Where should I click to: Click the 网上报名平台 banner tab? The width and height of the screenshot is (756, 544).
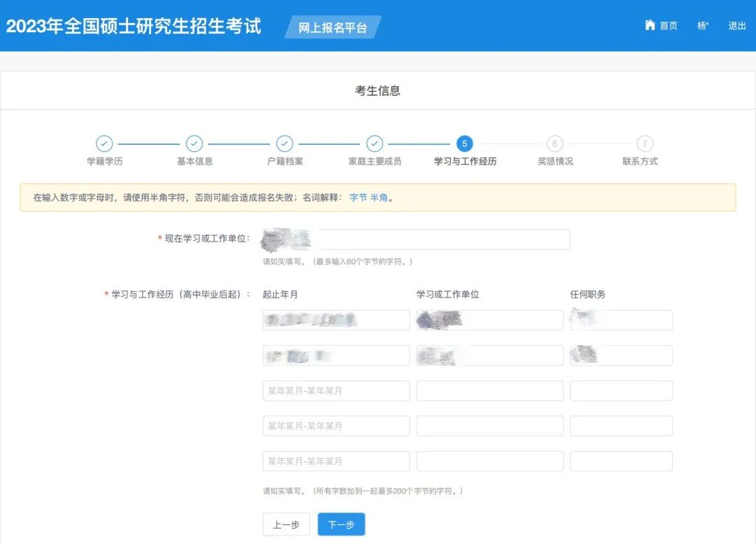pyautogui.click(x=332, y=27)
